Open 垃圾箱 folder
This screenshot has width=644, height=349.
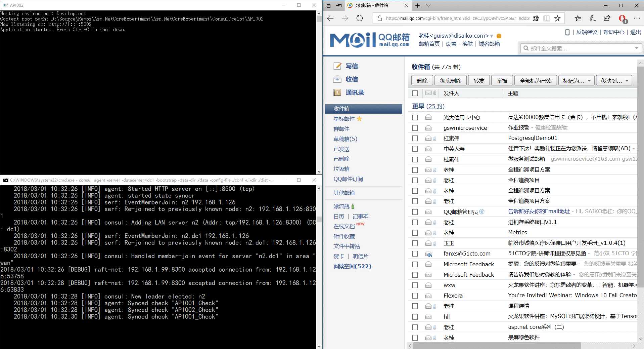(341, 169)
